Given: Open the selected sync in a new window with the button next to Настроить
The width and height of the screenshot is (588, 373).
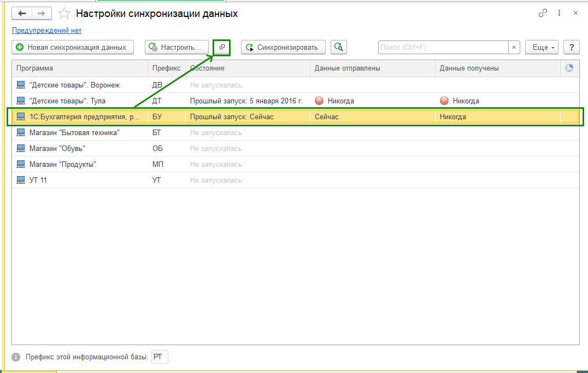Looking at the screenshot, I should (x=222, y=47).
